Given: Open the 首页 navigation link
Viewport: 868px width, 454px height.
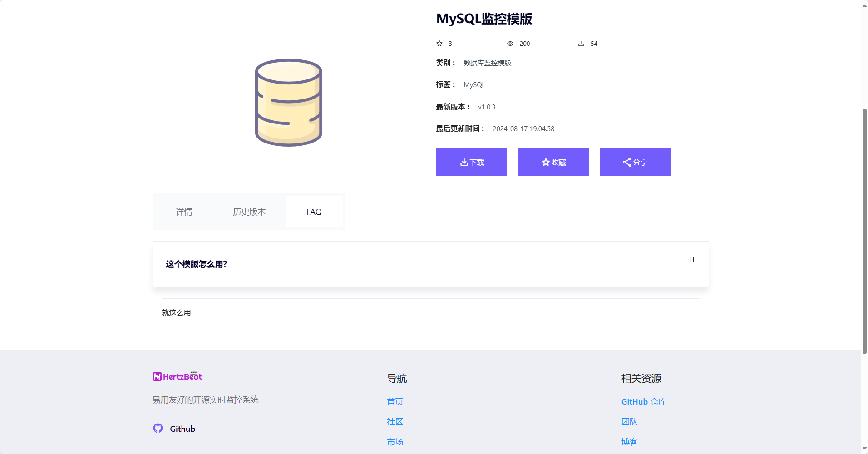Looking at the screenshot, I should tap(395, 402).
